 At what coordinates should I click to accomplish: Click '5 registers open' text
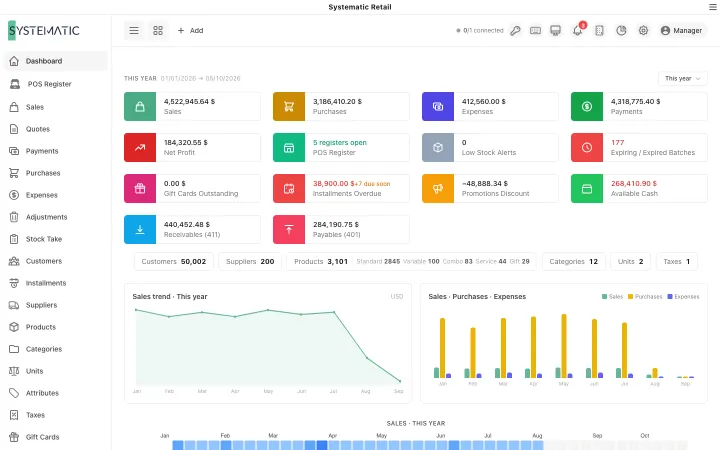[x=339, y=142]
